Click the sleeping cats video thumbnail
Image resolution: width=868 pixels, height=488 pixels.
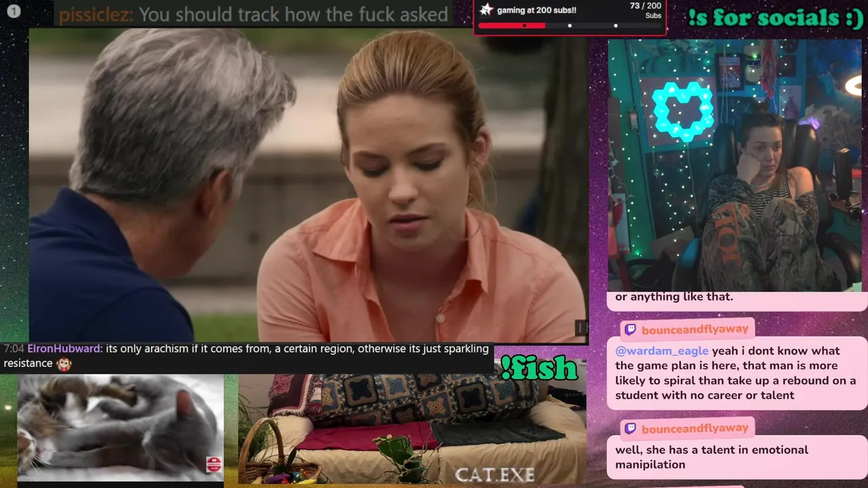(x=120, y=428)
